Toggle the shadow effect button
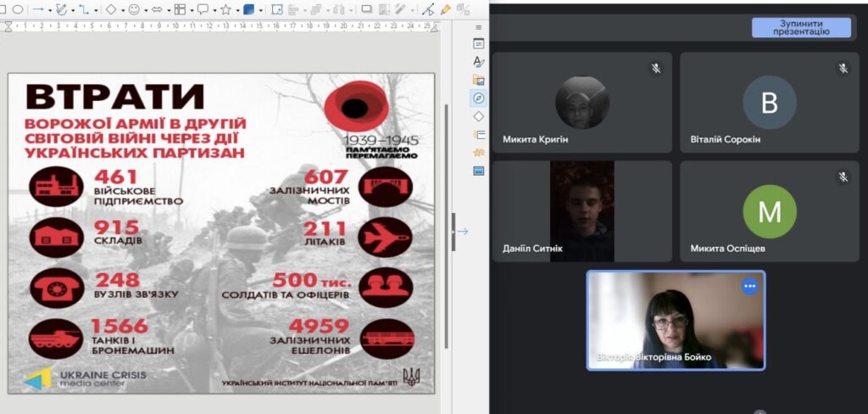This screenshot has height=414, width=868. tap(367, 9)
